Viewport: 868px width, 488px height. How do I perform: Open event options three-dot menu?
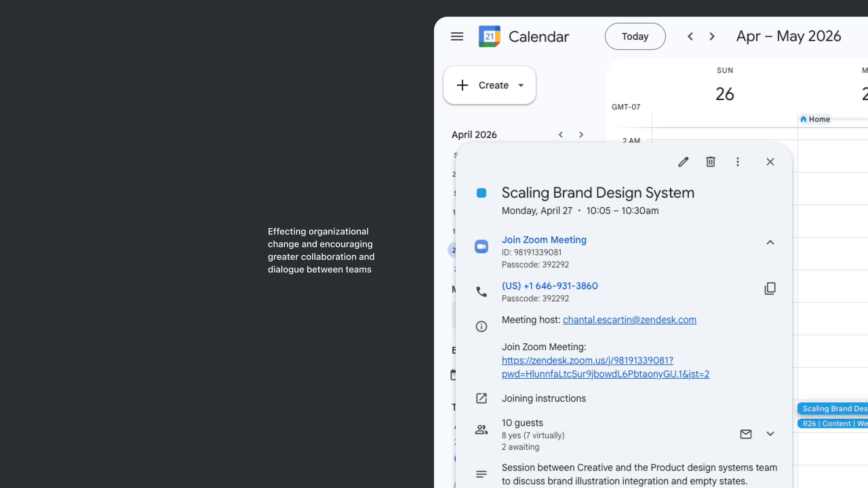pyautogui.click(x=737, y=162)
